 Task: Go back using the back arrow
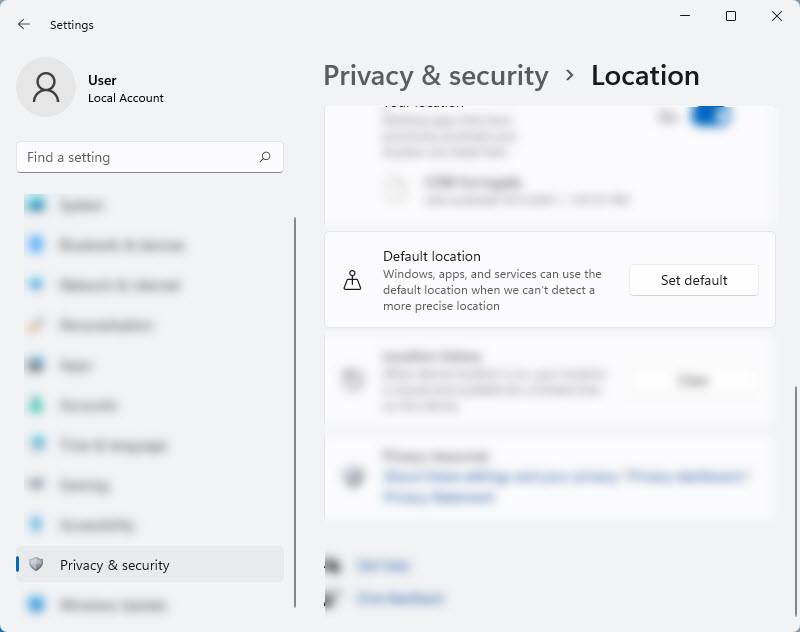pos(24,24)
